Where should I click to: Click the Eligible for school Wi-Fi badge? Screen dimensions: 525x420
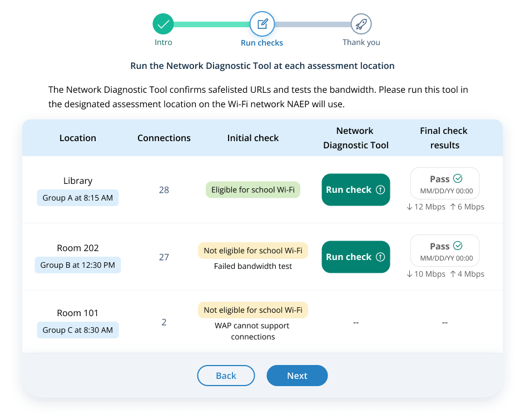(x=253, y=190)
